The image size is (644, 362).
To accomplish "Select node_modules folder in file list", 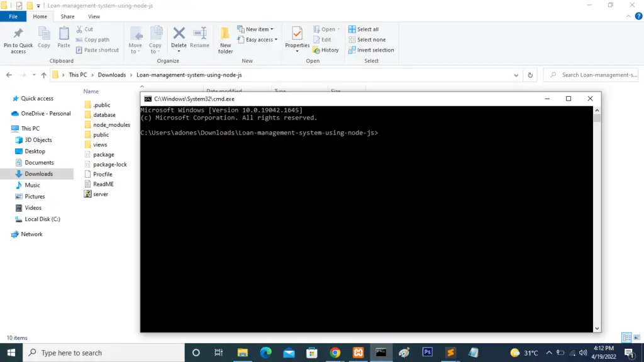I will point(111,125).
